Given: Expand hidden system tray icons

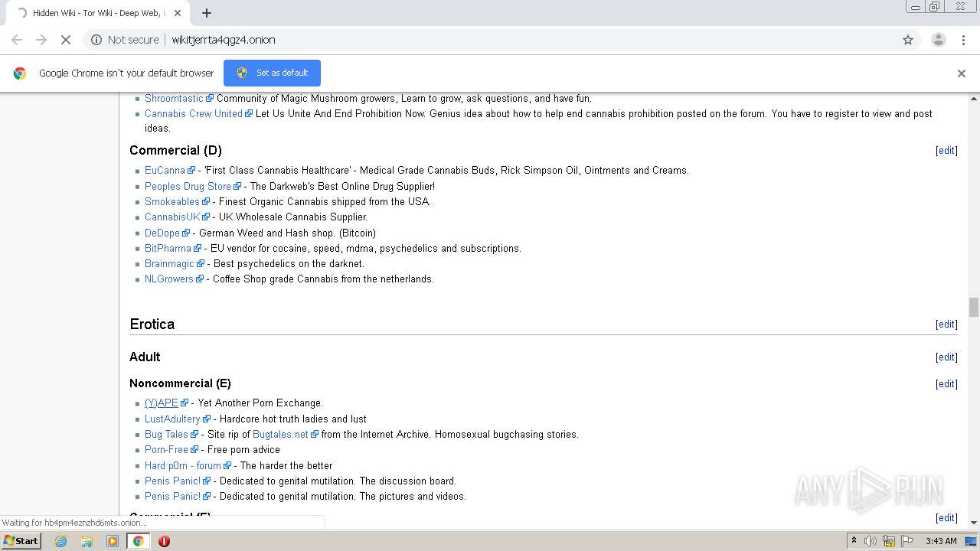Looking at the screenshot, I should click(854, 541).
